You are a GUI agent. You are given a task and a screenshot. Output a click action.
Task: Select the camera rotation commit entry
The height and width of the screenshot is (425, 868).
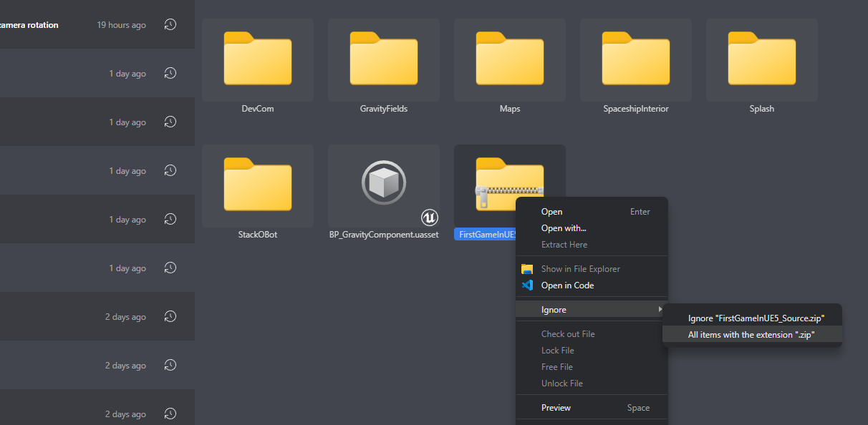97,24
